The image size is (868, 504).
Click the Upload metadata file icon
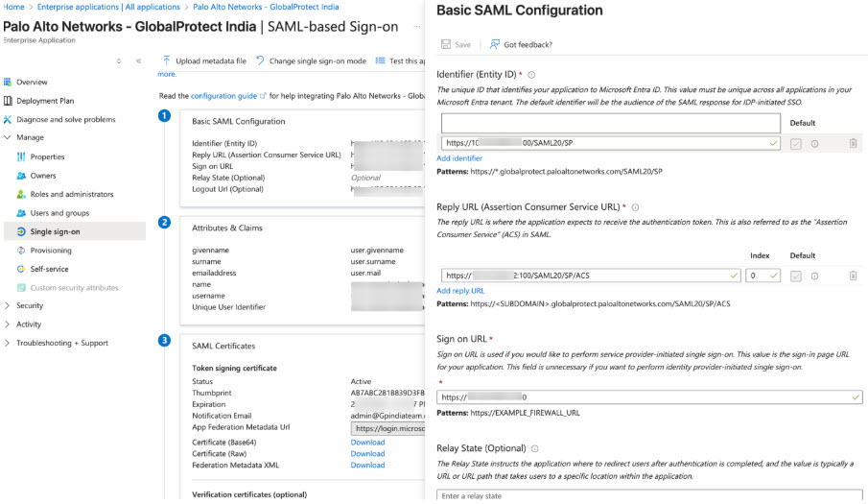(x=167, y=61)
